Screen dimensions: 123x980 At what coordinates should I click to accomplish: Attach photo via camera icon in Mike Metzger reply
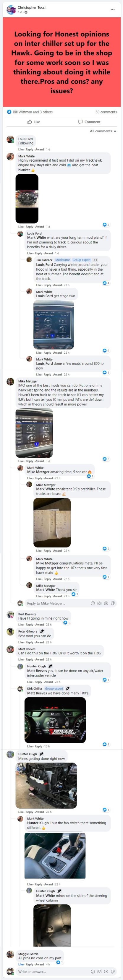coord(99,603)
